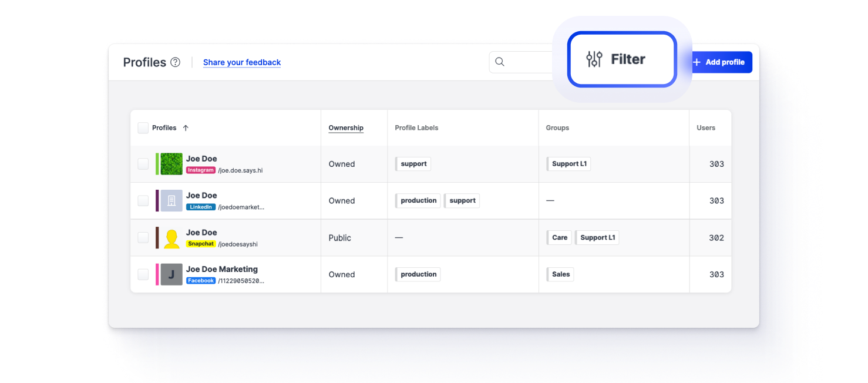This screenshot has width=868, height=383.
Task: Toggle the select-all profiles checkbox
Action: point(143,128)
